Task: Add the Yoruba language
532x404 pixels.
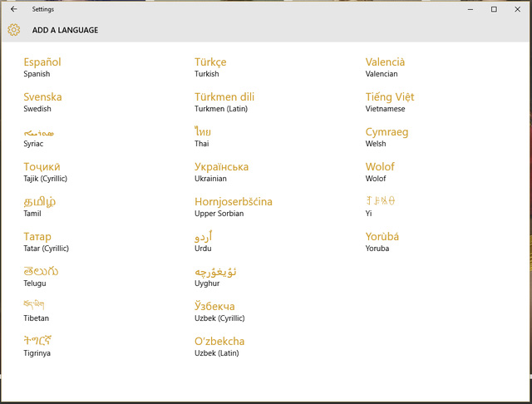Action: click(382, 242)
